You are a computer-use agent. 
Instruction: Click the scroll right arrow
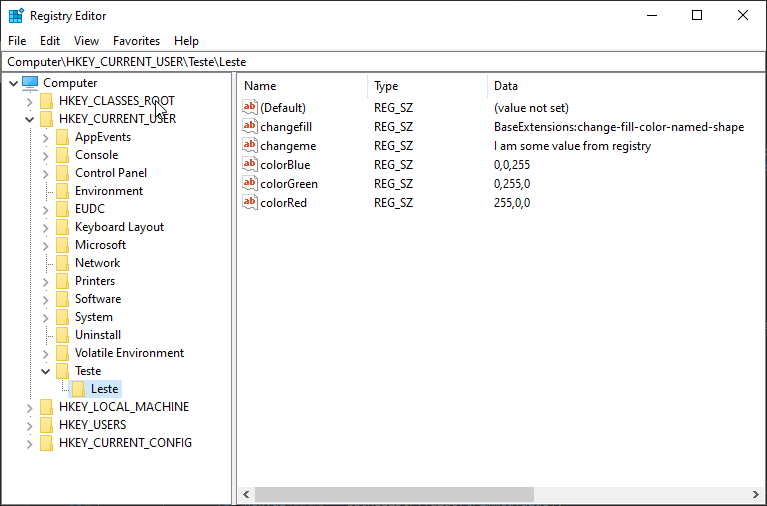coord(756,494)
